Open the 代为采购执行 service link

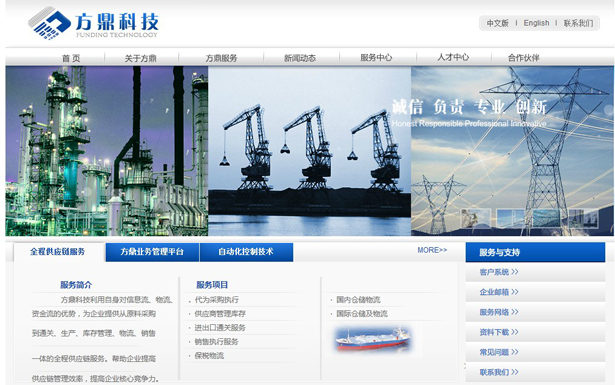pyautogui.click(x=217, y=300)
